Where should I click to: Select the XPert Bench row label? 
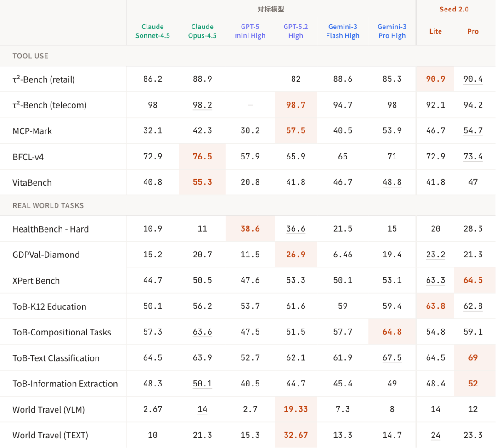(x=36, y=281)
